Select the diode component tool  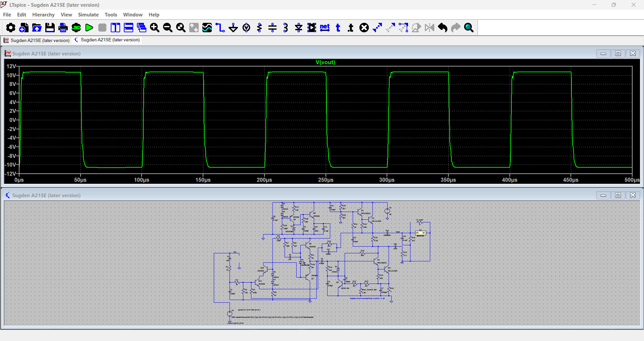pos(299,28)
